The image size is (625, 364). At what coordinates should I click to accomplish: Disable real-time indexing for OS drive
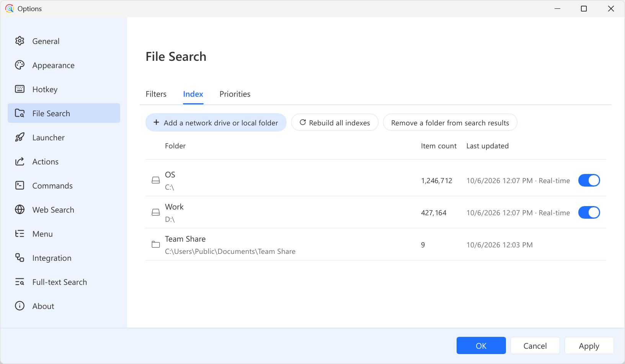point(589,180)
